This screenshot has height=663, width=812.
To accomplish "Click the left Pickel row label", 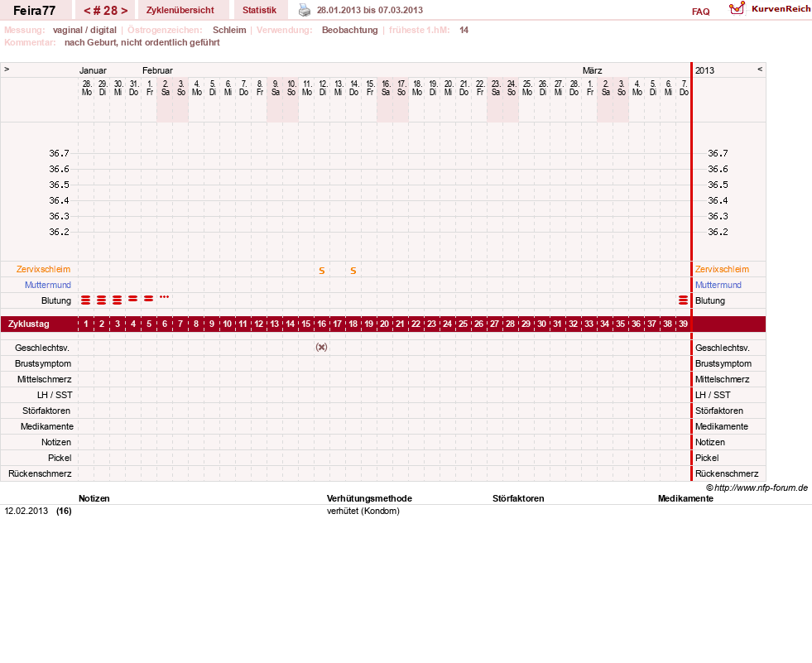I will tap(60, 458).
